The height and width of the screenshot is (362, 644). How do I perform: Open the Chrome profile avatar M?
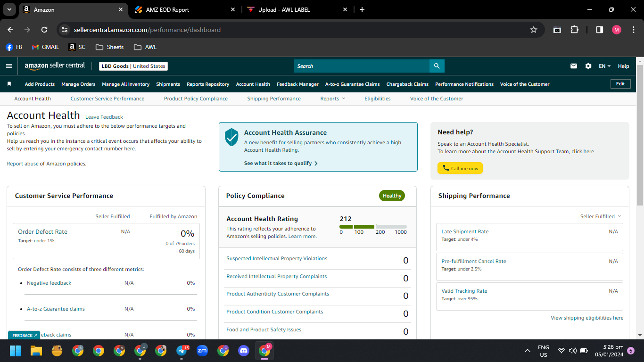pos(617,30)
